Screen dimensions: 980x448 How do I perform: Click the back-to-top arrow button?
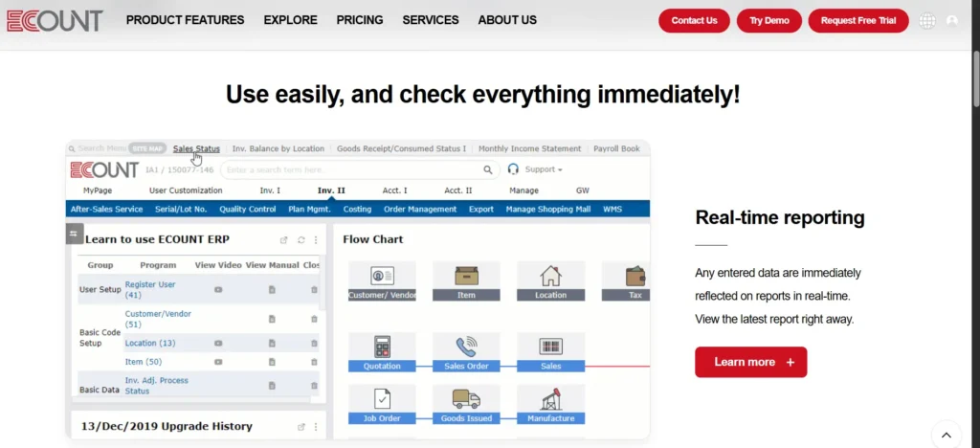(x=947, y=435)
